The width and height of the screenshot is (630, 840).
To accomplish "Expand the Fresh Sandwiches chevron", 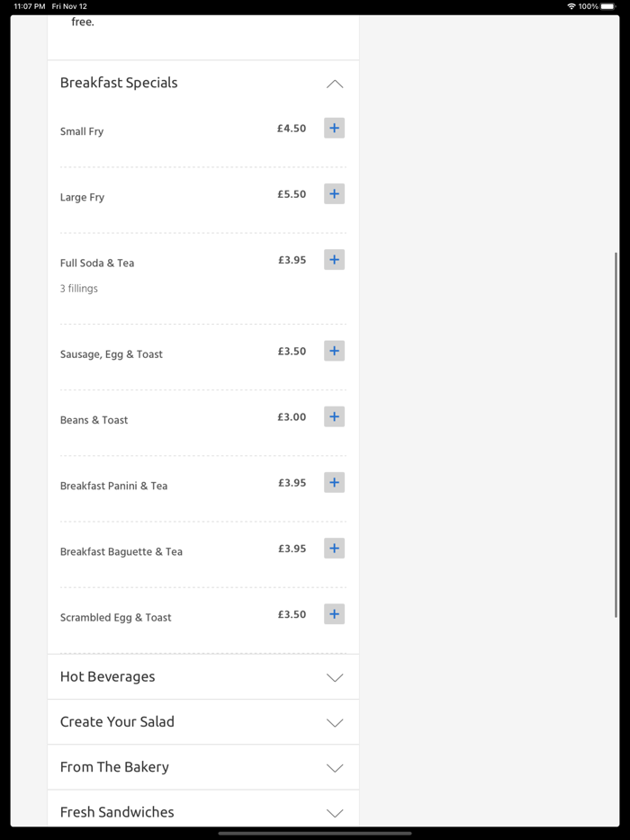I will click(335, 812).
